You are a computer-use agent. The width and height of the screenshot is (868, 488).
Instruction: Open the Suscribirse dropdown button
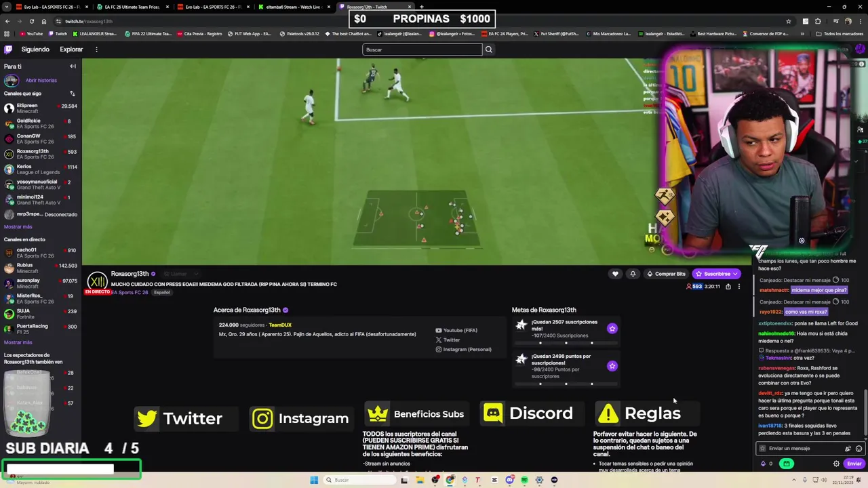pos(717,274)
